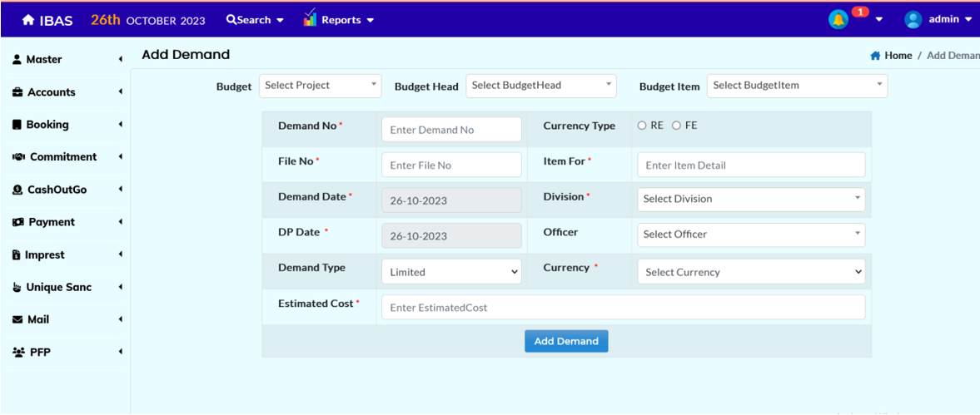
Task: Click the admin user avatar icon
Action: coord(913,19)
